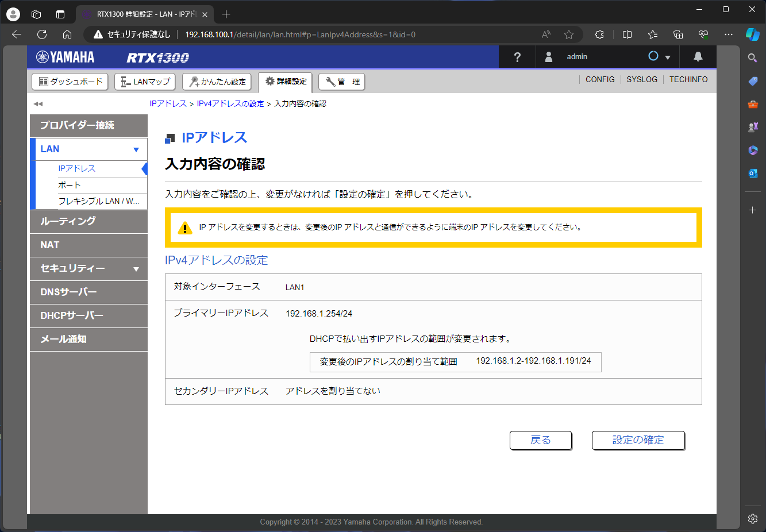Open NAT in sidebar
Image resolution: width=766 pixels, height=532 pixels.
pyautogui.click(x=88, y=245)
